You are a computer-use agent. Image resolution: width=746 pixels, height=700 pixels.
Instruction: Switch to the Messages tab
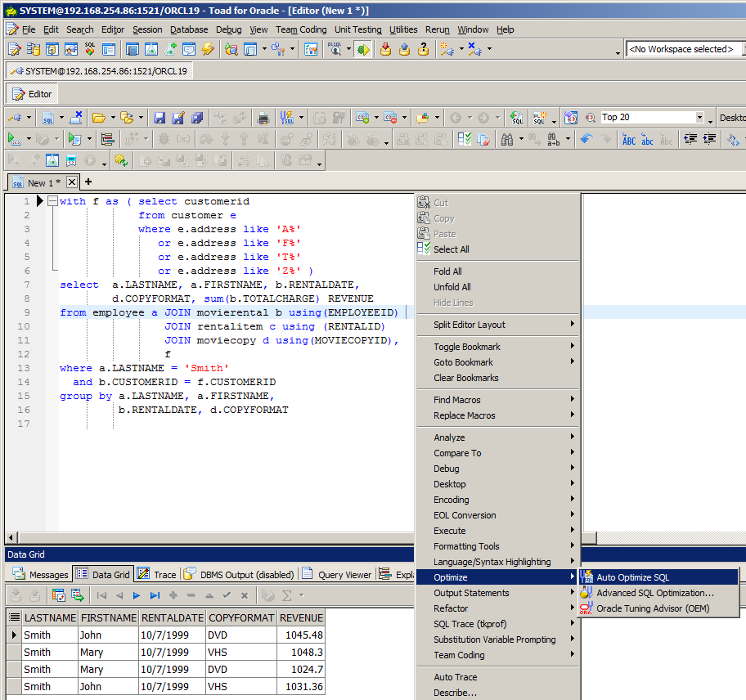41,574
